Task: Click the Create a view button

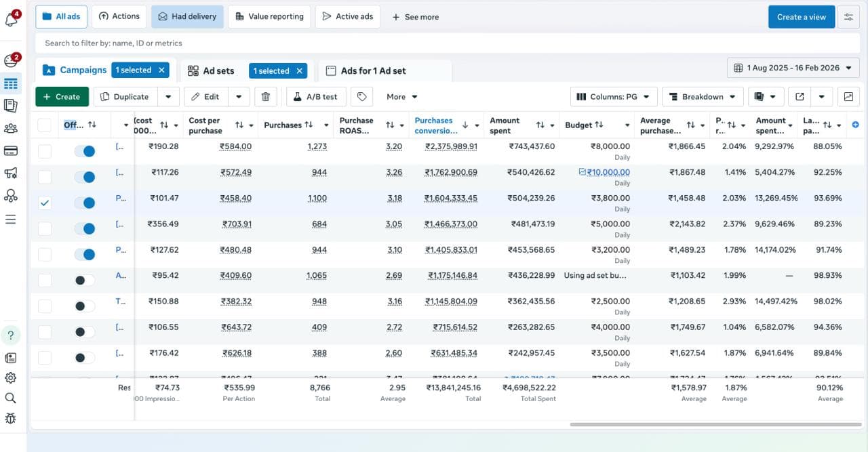Action: point(801,17)
